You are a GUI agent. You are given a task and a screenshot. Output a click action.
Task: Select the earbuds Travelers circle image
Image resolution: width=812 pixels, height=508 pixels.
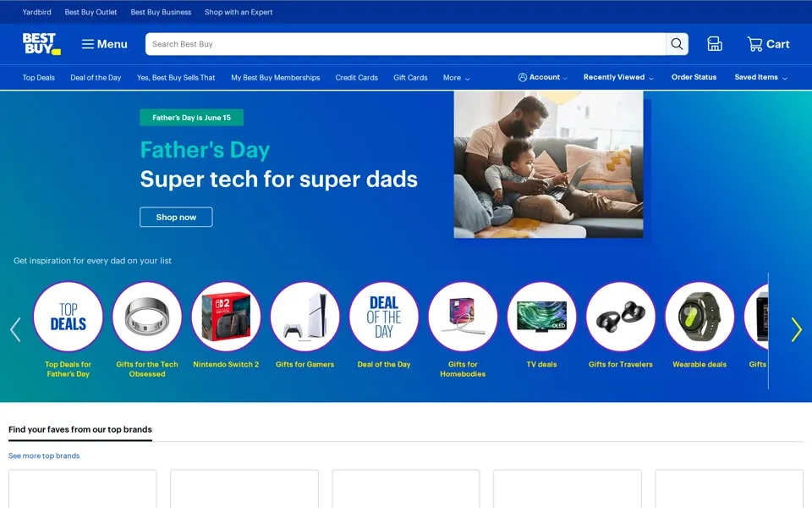click(621, 317)
